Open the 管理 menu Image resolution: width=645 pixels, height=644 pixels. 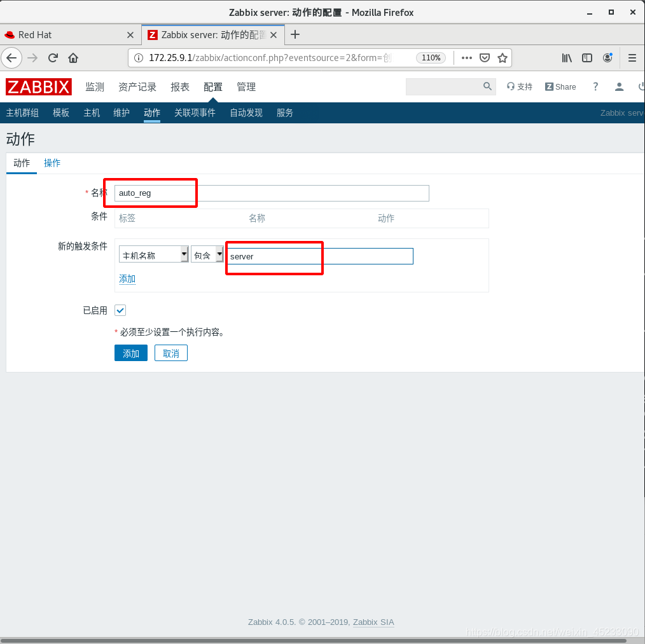click(x=246, y=86)
